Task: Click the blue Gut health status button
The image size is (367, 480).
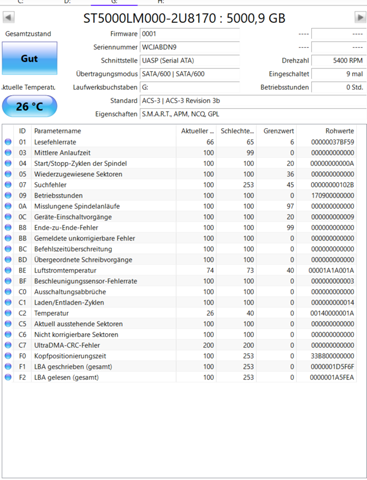Action: pyautogui.click(x=30, y=58)
